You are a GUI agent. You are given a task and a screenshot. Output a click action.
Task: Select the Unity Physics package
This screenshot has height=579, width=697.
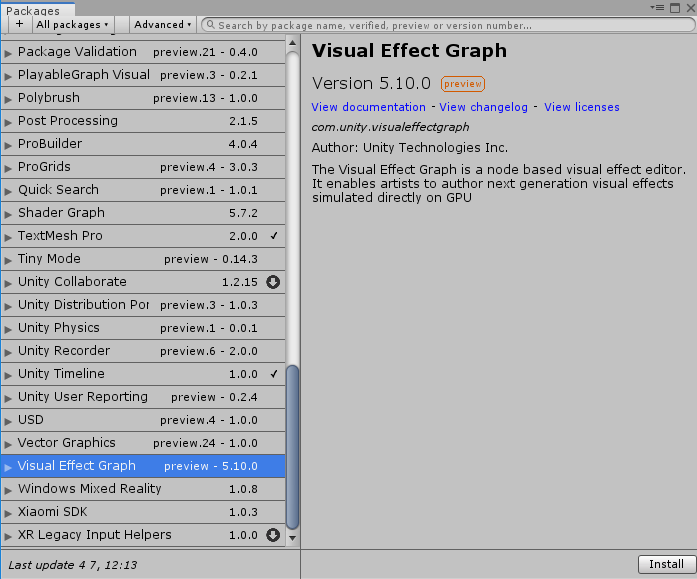tap(143, 328)
